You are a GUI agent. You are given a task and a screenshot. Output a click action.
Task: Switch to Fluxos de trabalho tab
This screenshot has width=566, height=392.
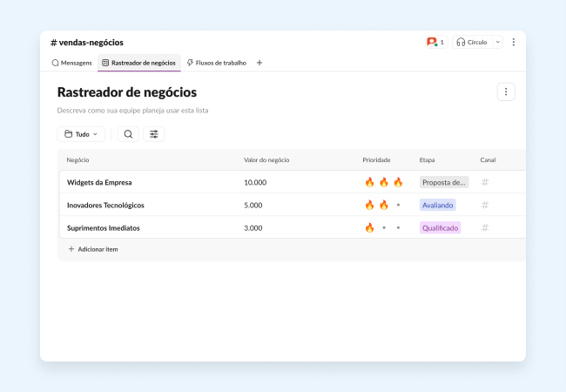217,63
